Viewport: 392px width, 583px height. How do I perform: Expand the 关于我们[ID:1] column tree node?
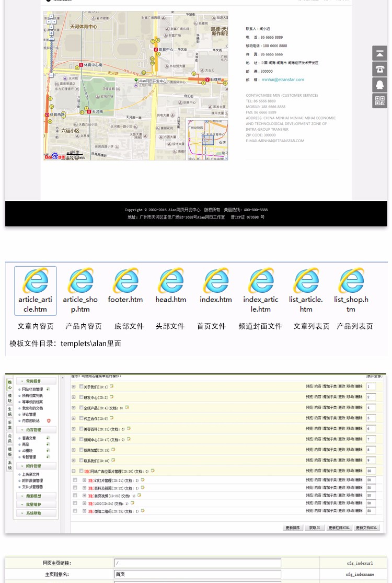click(74, 387)
